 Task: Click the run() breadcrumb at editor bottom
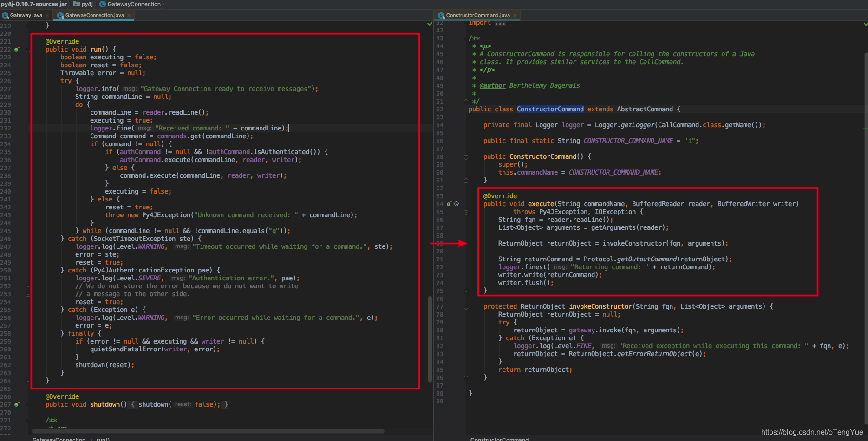click(103, 439)
